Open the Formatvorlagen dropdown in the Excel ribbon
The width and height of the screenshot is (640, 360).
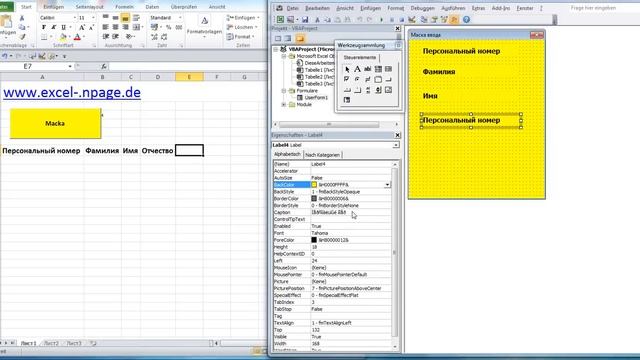coord(204,27)
